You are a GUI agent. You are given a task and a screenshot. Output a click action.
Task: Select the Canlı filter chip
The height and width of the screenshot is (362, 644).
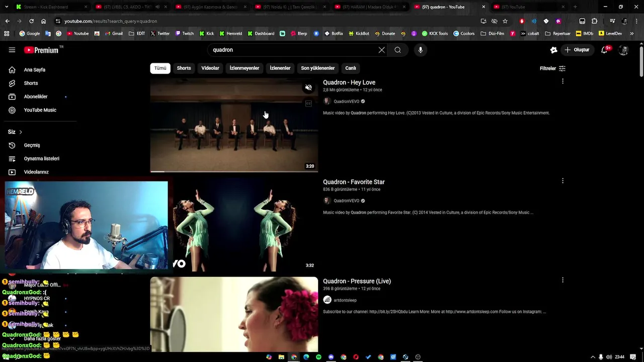pyautogui.click(x=351, y=68)
